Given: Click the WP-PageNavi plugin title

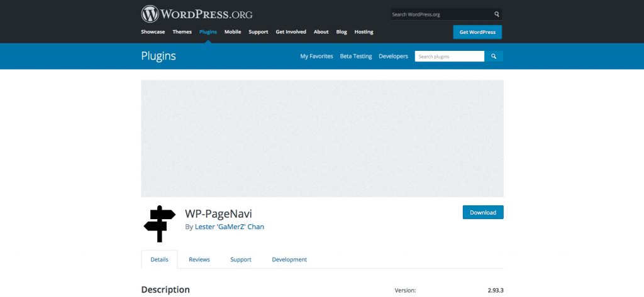Looking at the screenshot, I should pos(218,213).
